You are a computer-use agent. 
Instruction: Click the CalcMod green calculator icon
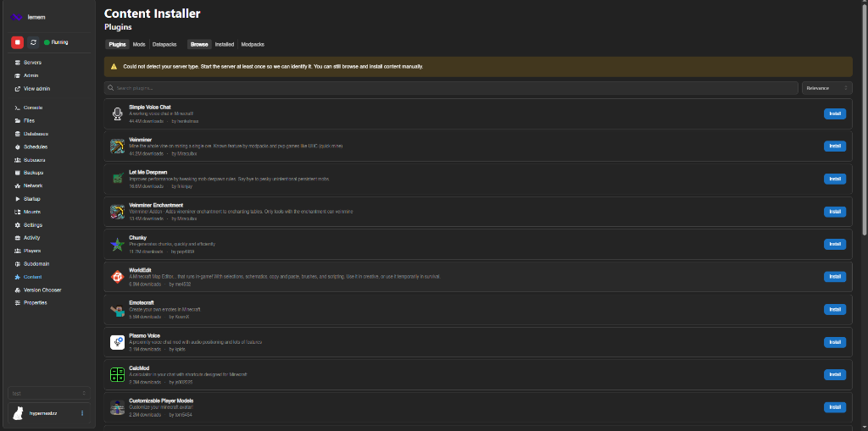click(117, 374)
